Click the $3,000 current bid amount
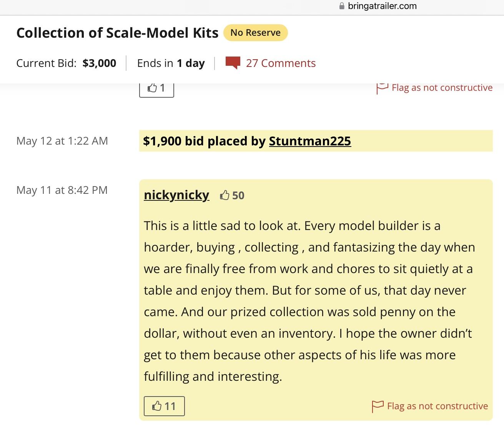 [99, 63]
